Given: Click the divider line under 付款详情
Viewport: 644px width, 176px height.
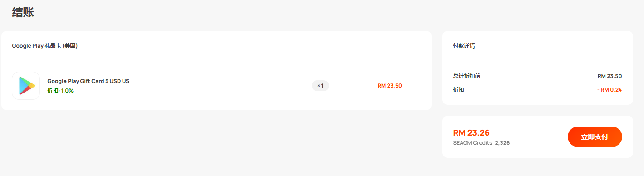Looking at the screenshot, I should click(538, 61).
